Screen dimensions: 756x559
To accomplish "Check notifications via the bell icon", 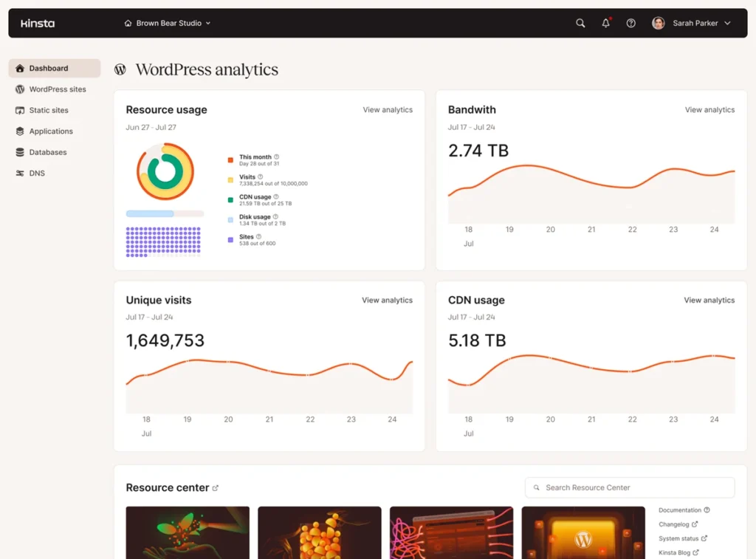I will (605, 23).
